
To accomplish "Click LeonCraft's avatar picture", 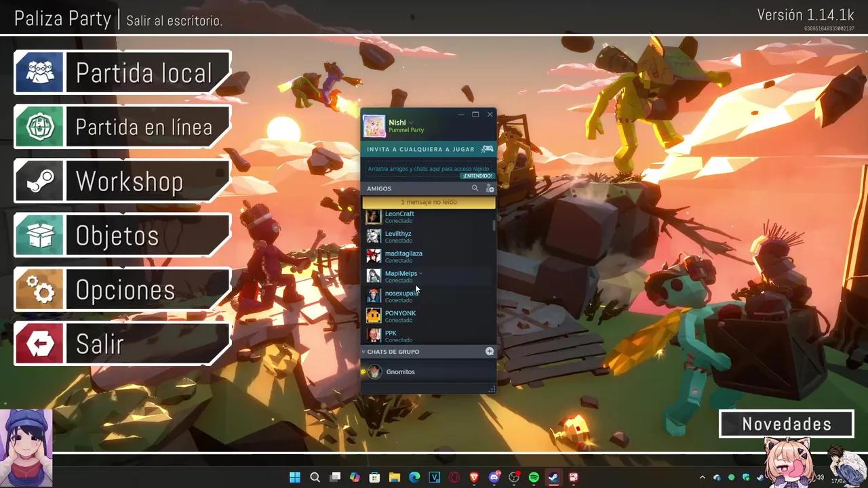I will [374, 217].
